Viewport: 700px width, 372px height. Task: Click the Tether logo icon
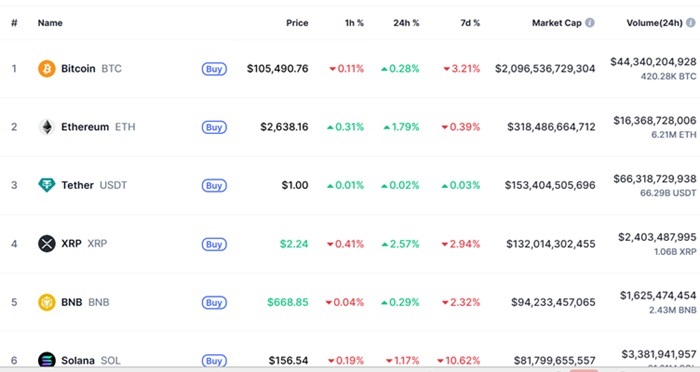click(46, 185)
